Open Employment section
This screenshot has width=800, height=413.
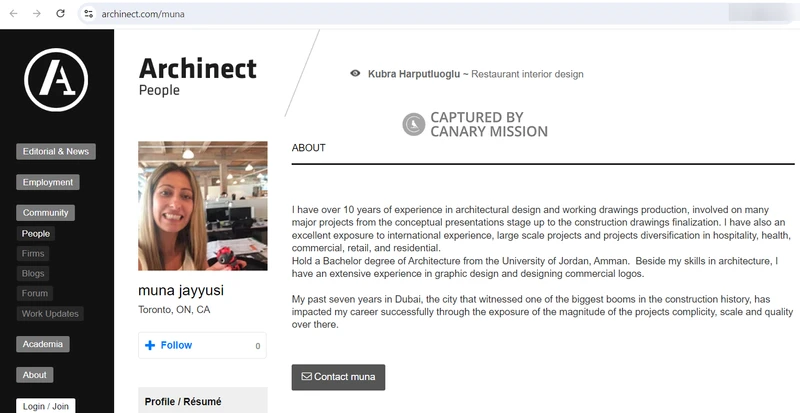coord(47,182)
